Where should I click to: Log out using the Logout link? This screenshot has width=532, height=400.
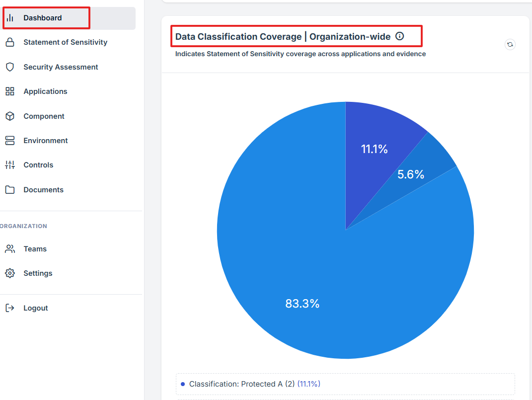coord(35,308)
